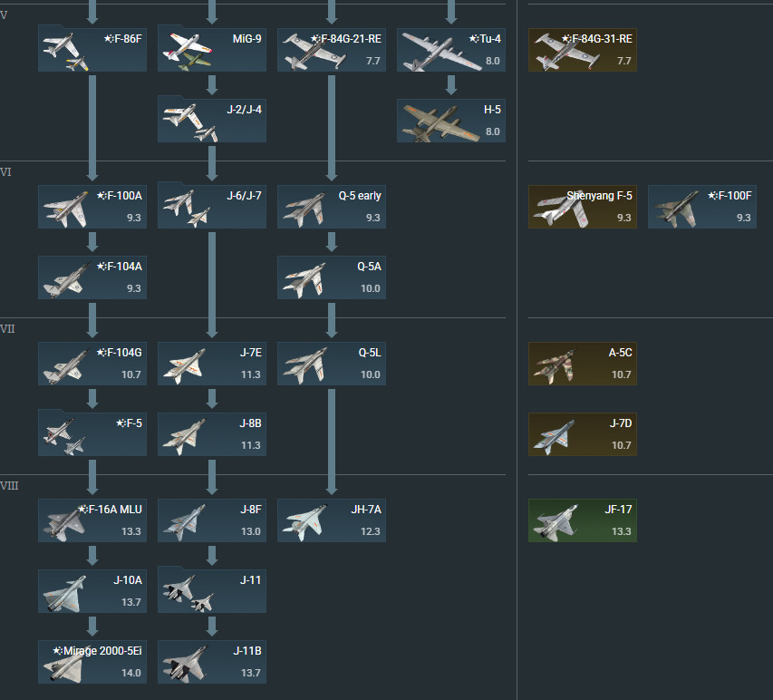Select the F-84G-31-RE premium card
The height and width of the screenshot is (700, 773).
point(582,50)
